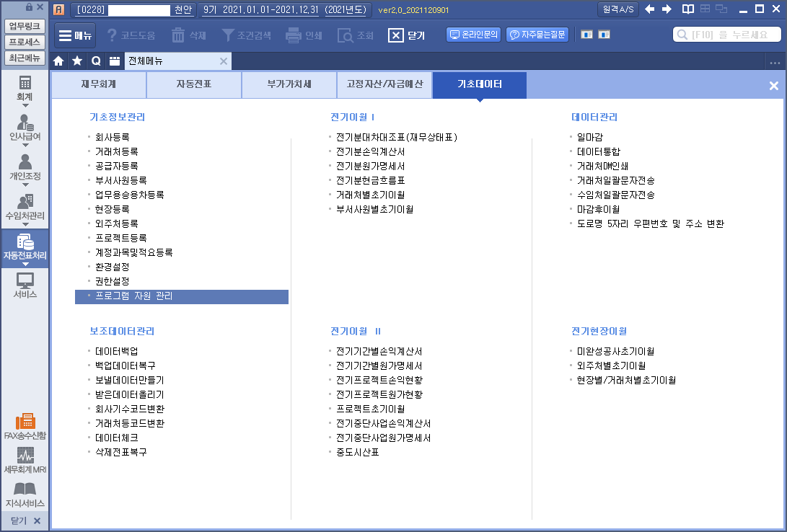Launch the 세무회계 MRI icon
Screen dimensions: 787x532
[25, 458]
